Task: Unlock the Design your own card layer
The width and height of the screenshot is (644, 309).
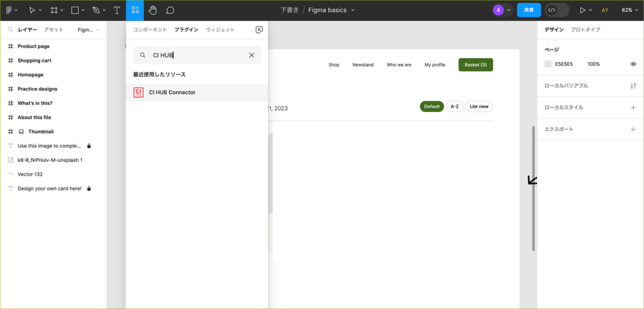Action: click(x=89, y=189)
